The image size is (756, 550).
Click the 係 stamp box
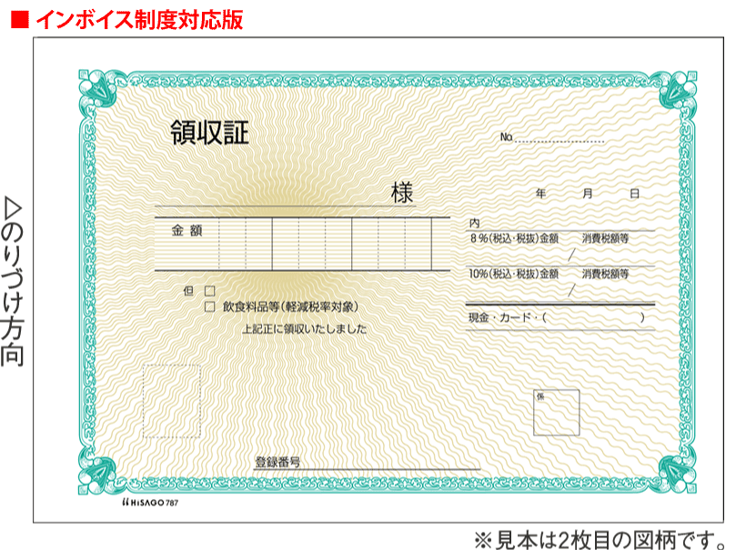pyautogui.click(x=556, y=412)
